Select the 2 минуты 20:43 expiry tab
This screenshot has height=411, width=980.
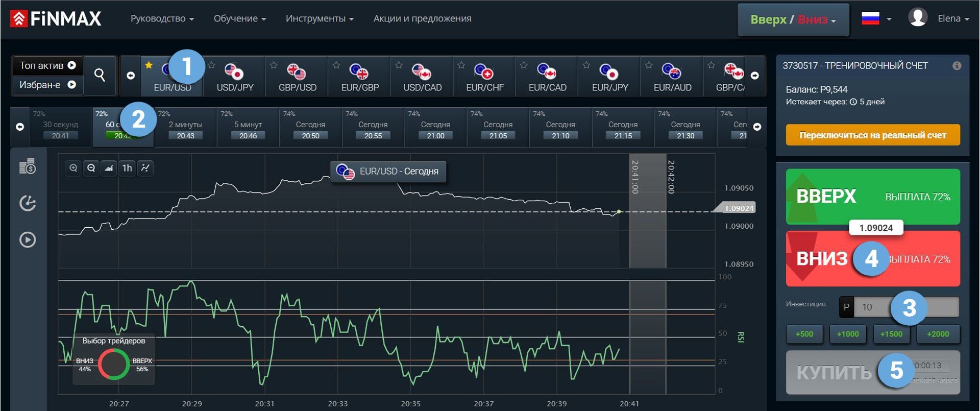tap(186, 127)
